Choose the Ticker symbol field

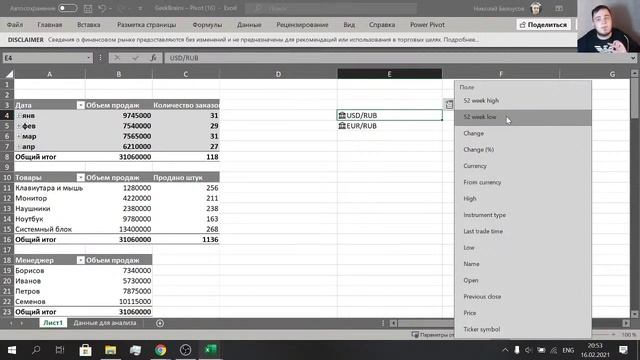pos(522,329)
